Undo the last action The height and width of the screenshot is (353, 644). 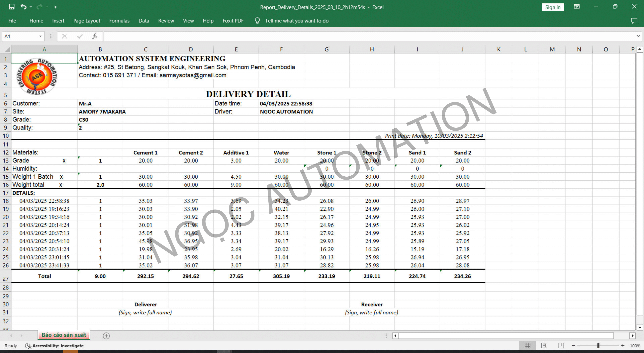tap(24, 7)
